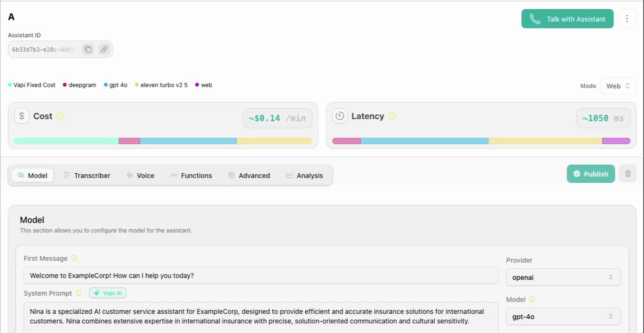The image size is (644, 333).
Task: Switch to the Voice tab
Action: point(140,176)
